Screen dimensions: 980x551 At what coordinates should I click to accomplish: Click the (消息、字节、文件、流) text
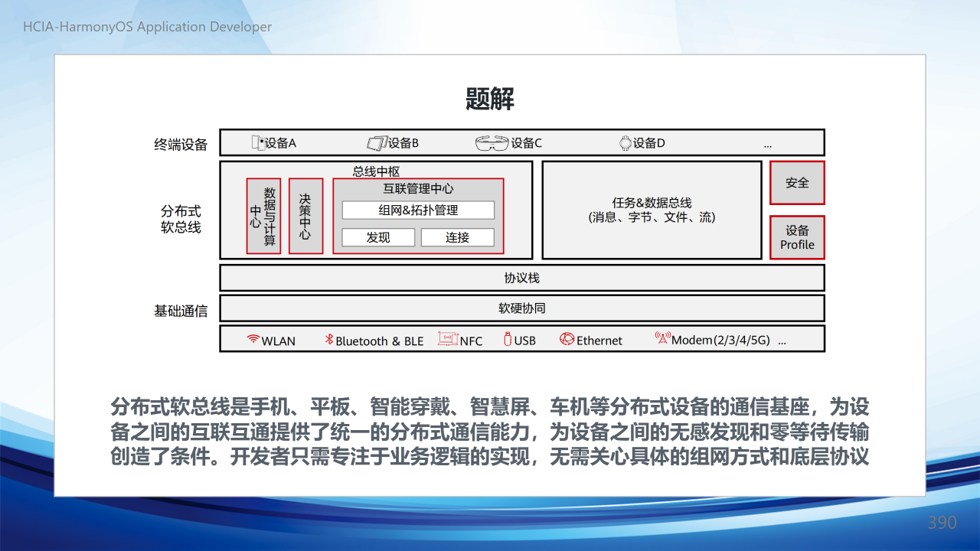coord(652,217)
